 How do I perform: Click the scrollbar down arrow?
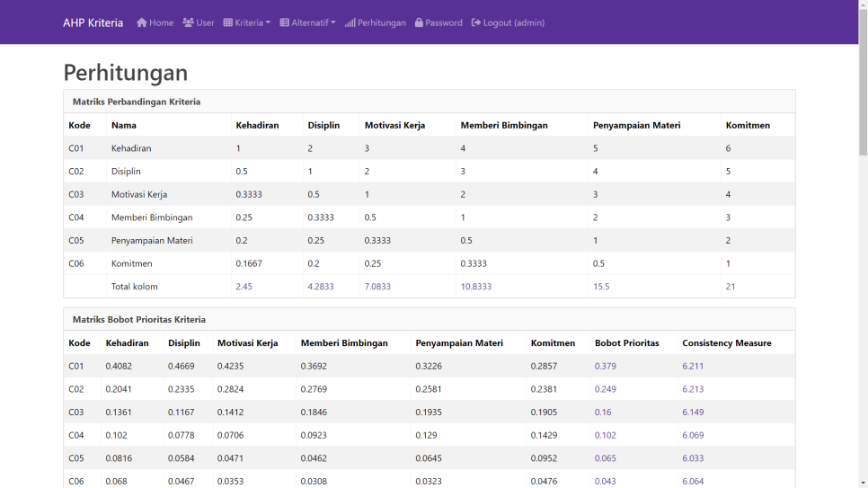tap(863, 483)
